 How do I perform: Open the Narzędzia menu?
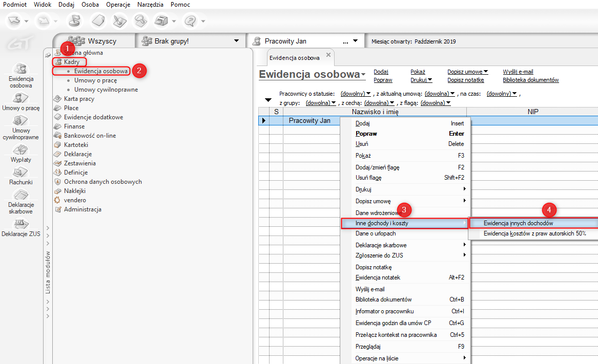tap(150, 5)
